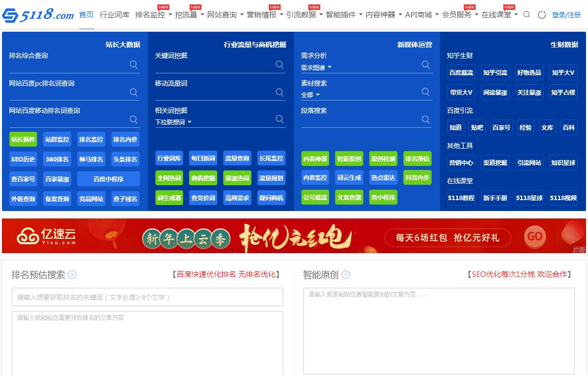Open the 排名监控 navigation menu

153,15
